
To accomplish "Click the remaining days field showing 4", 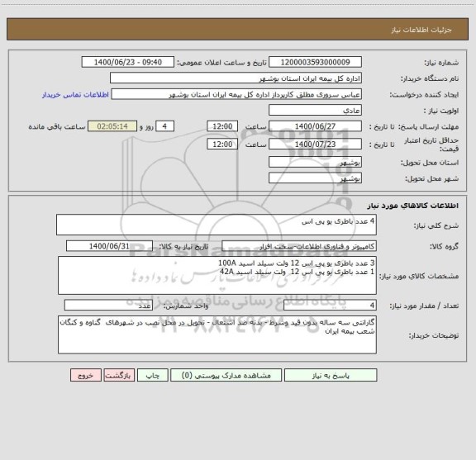I will pos(164,126).
